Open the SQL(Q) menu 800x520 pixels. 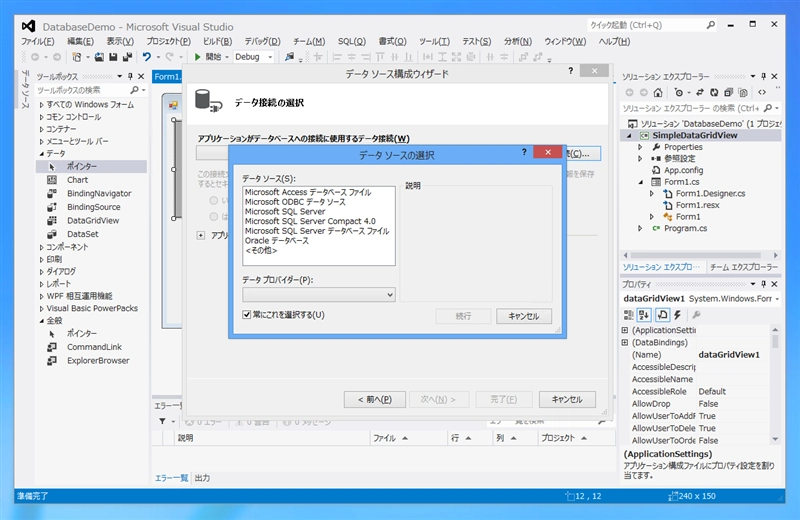[352, 41]
